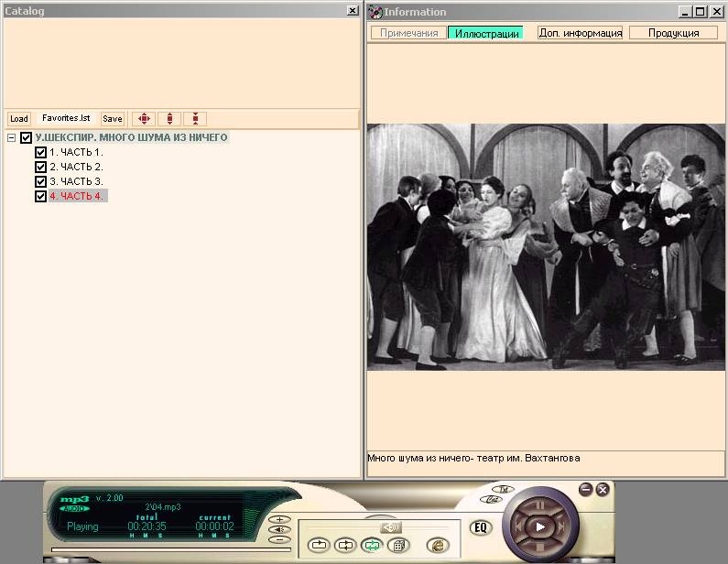Click the caption Много шума из ничего- театр
The image size is (728, 564).
pyautogui.click(x=473, y=458)
